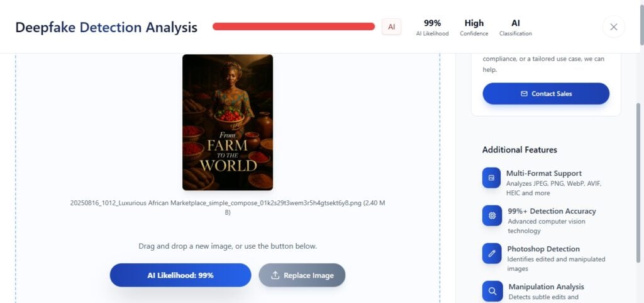Click the Manipulation Analysis magnifier icon
The width and height of the screenshot is (644, 303).
click(492, 291)
